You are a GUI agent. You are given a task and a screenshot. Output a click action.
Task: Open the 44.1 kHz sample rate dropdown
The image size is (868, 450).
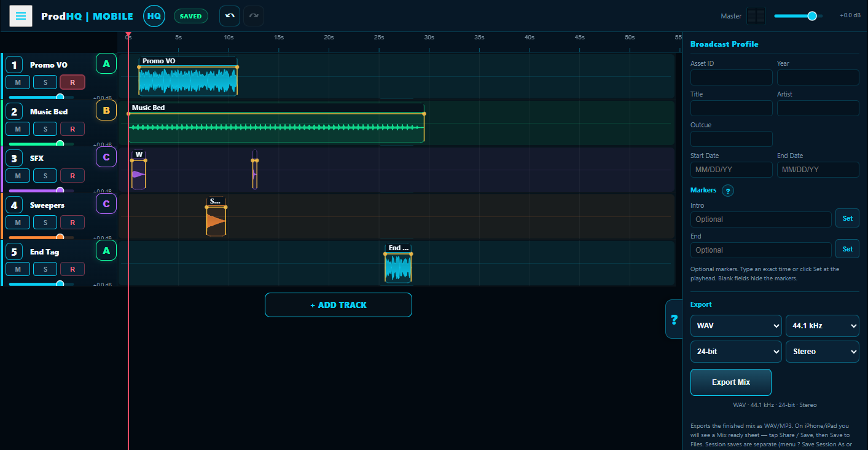click(823, 326)
